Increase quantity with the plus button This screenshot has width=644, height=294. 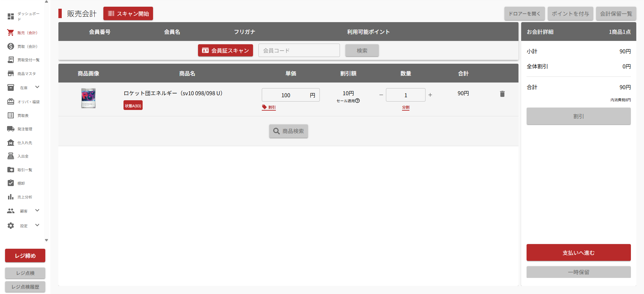point(430,95)
